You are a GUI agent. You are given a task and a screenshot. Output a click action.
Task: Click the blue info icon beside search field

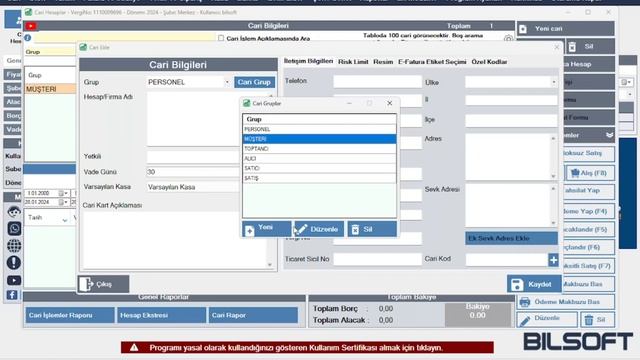[28, 38]
